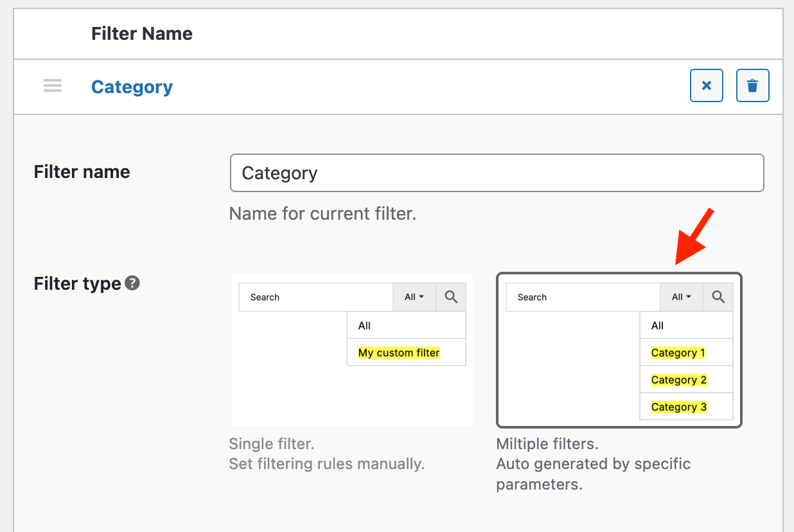
Task: Open the All dropdown in Single filter preview
Action: coord(414,297)
